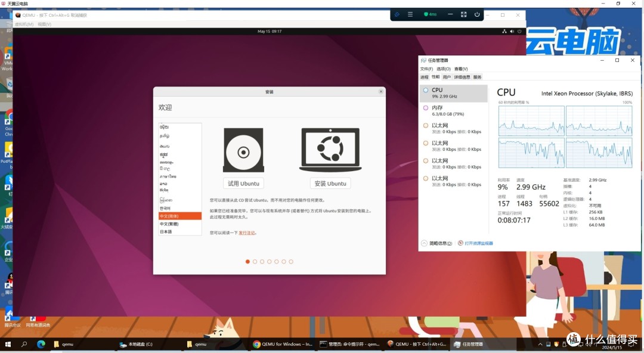Screen dimensions: 644x353
Task: Open Ubuntu power menu in top bar
Action: (x=519, y=31)
